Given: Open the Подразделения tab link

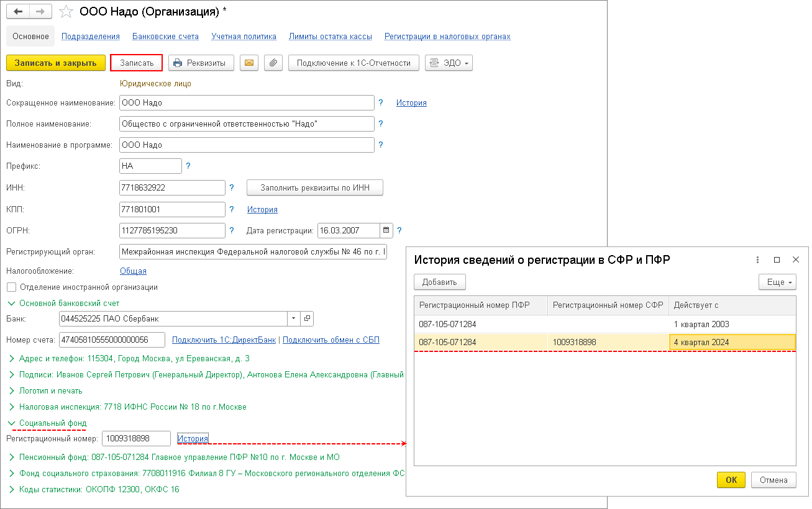Looking at the screenshot, I should (91, 37).
